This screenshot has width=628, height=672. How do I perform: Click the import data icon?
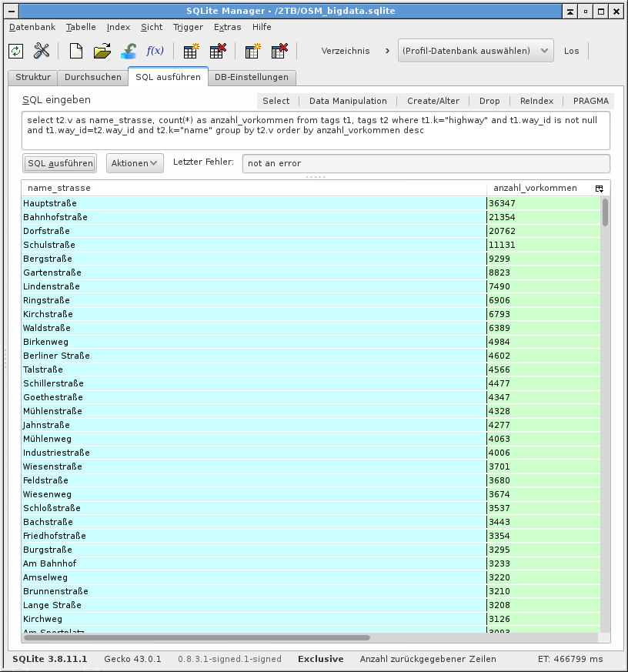pos(129,51)
